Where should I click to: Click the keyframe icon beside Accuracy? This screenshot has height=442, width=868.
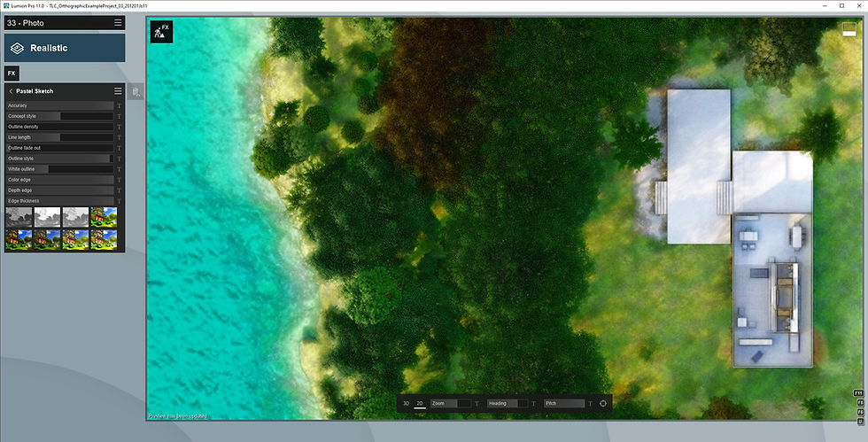click(119, 105)
